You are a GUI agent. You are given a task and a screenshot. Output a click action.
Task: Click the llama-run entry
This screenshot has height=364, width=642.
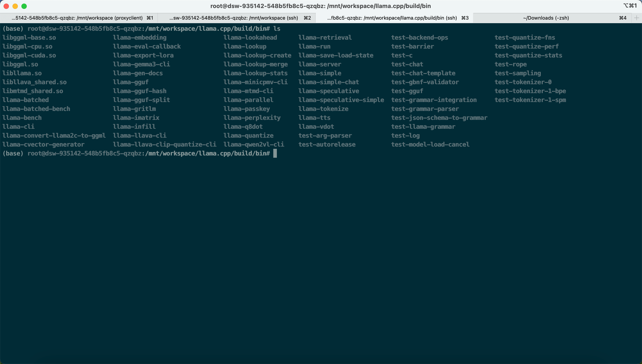(314, 47)
